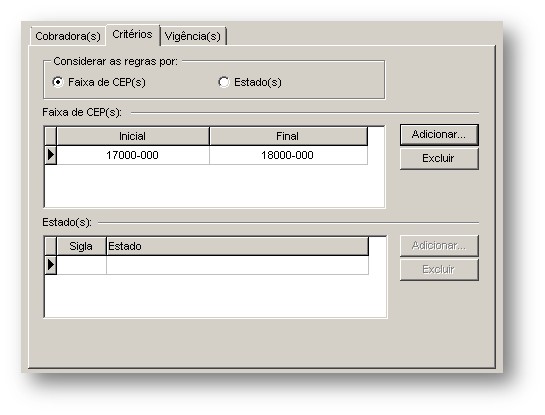The width and height of the screenshot is (545, 415).
Task: Click the 18000-000 final CEP cell
Action: [x=288, y=155]
